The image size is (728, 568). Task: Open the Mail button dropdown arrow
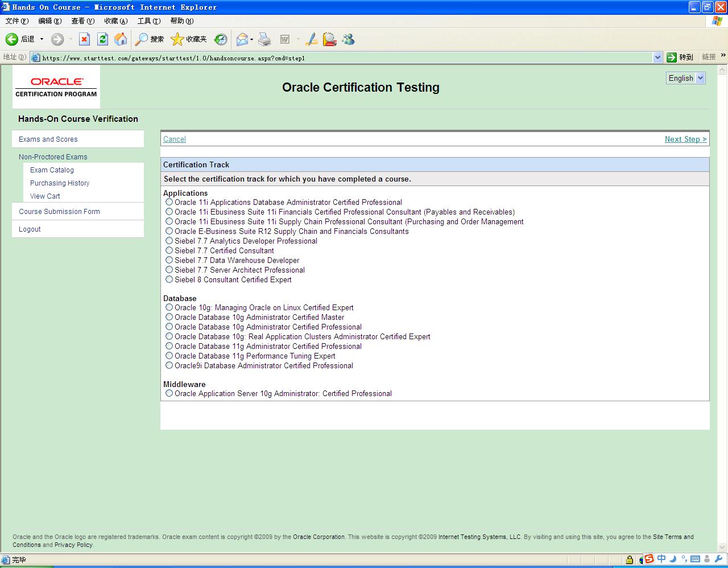pos(251,39)
